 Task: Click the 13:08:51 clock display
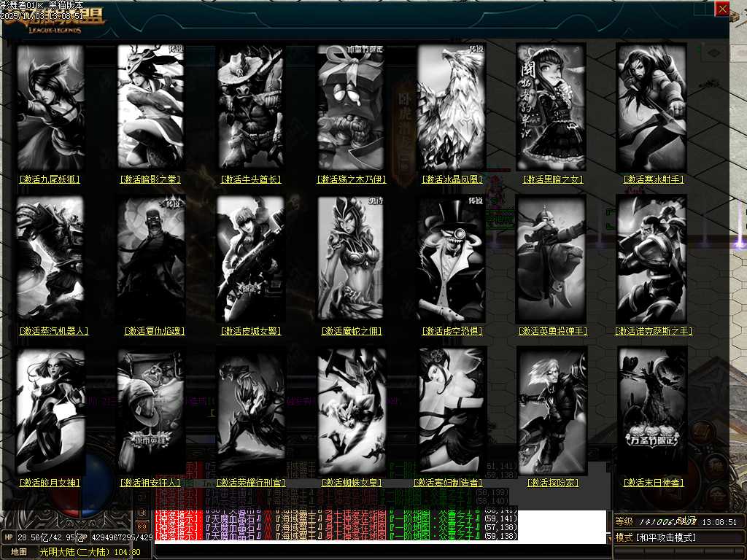coord(719,522)
